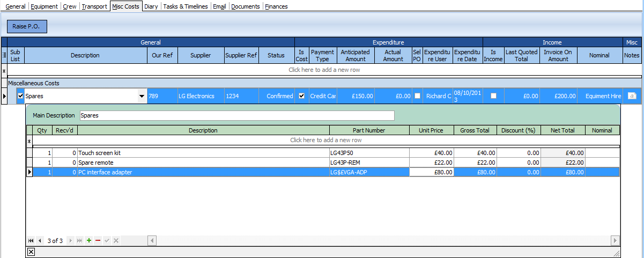Open the Payment Type cell for Spares
The width and height of the screenshot is (644, 258).
click(323, 96)
